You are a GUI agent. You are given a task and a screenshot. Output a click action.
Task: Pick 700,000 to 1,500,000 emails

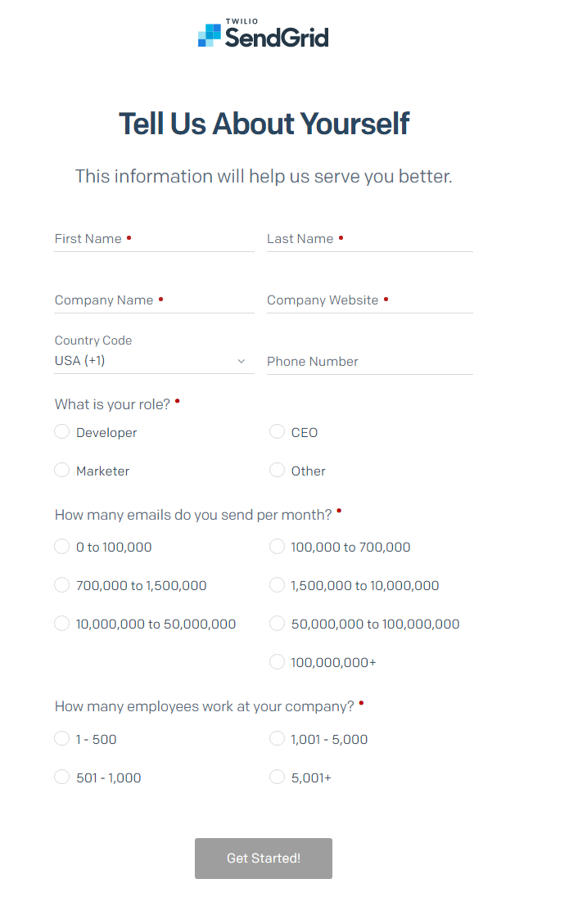[62, 585]
